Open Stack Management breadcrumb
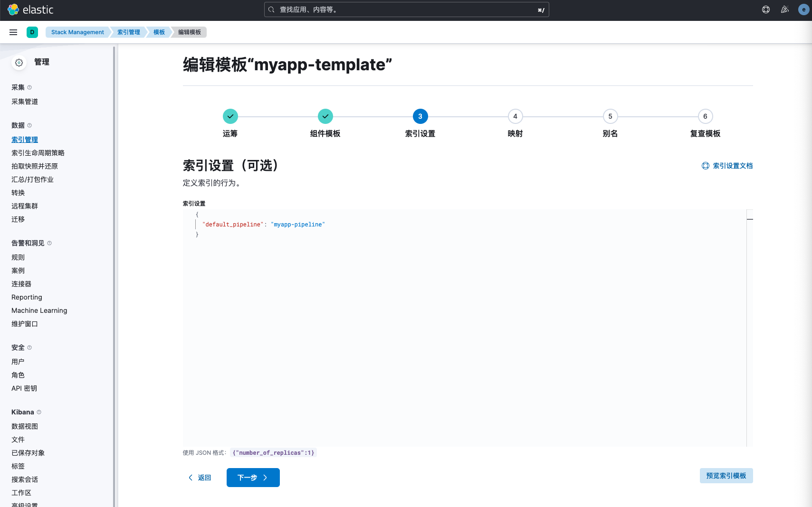 (77, 32)
